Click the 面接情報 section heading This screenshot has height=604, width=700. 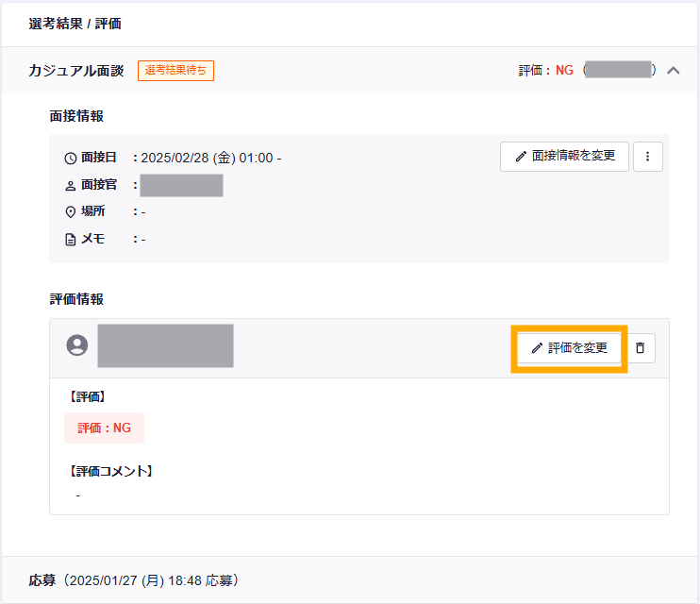pos(76,116)
